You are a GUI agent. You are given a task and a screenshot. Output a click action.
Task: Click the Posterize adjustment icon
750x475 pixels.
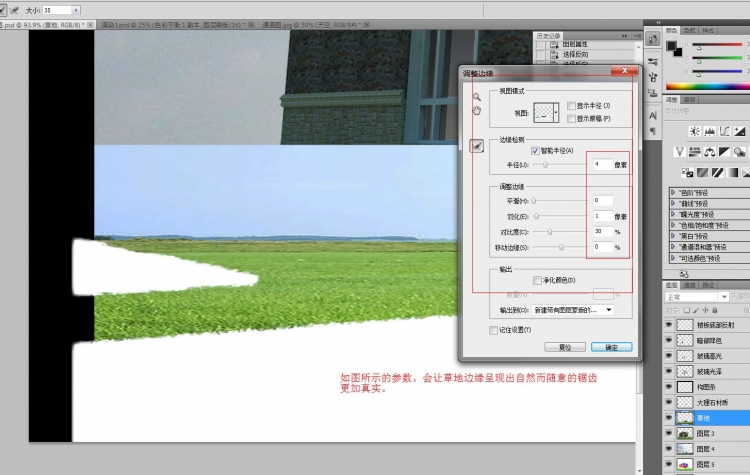702,173
